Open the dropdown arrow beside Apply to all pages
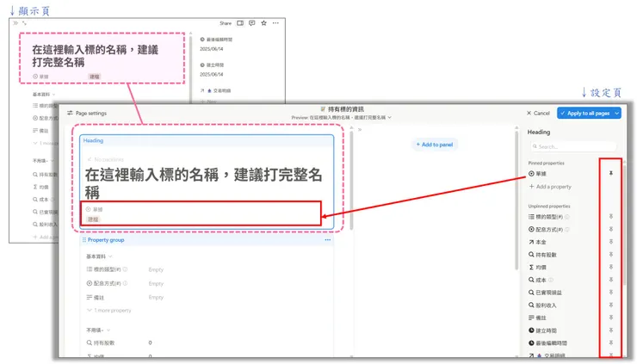 (x=616, y=113)
